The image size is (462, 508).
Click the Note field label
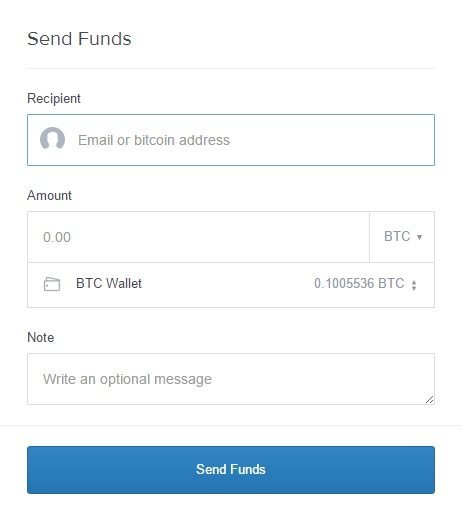(40, 337)
